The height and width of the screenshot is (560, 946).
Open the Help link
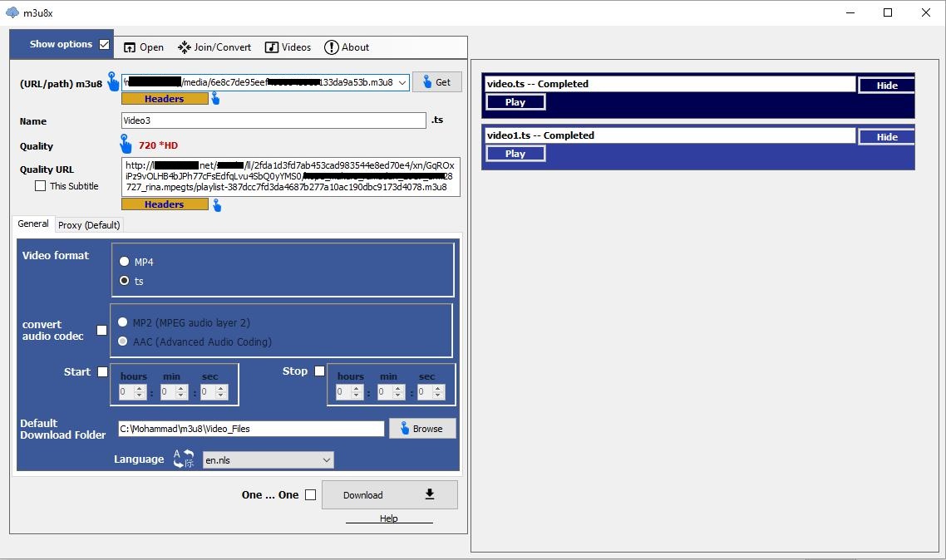[388, 518]
